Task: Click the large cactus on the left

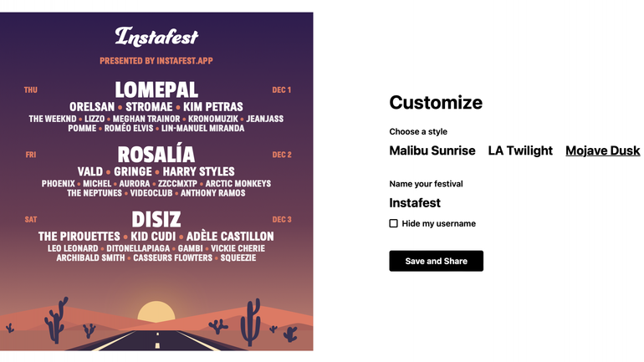Action: [x=56, y=319]
